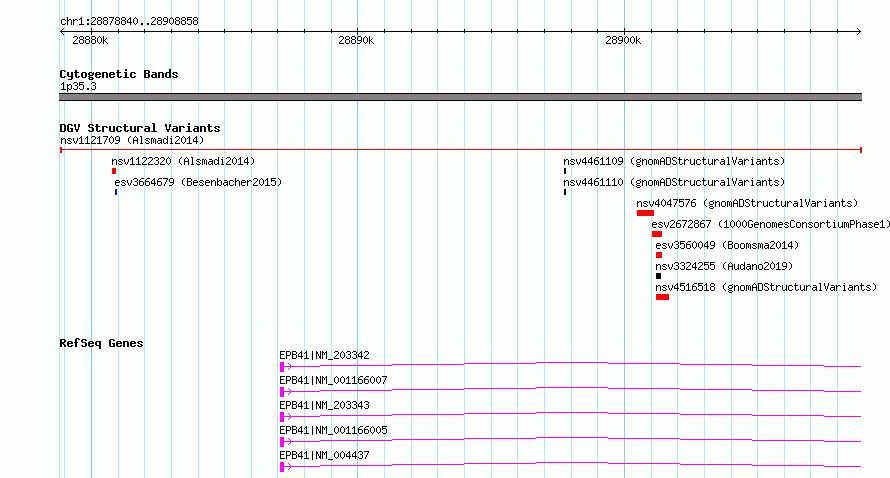Click the 28890k ruler label

click(x=356, y=40)
